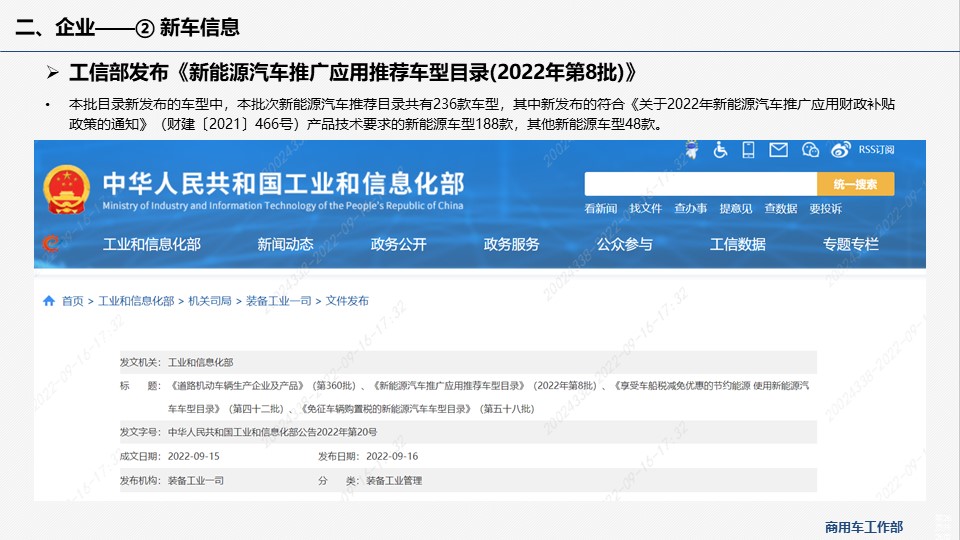Open the Weibo icon

click(x=841, y=149)
